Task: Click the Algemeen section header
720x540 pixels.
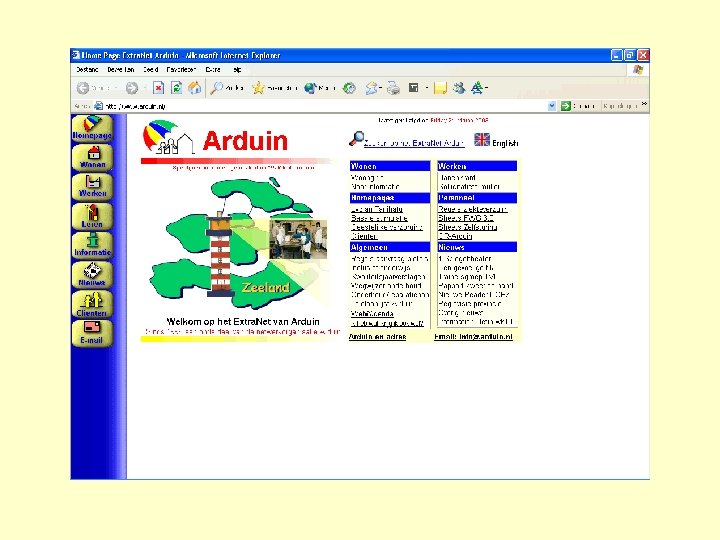Action: [390, 247]
